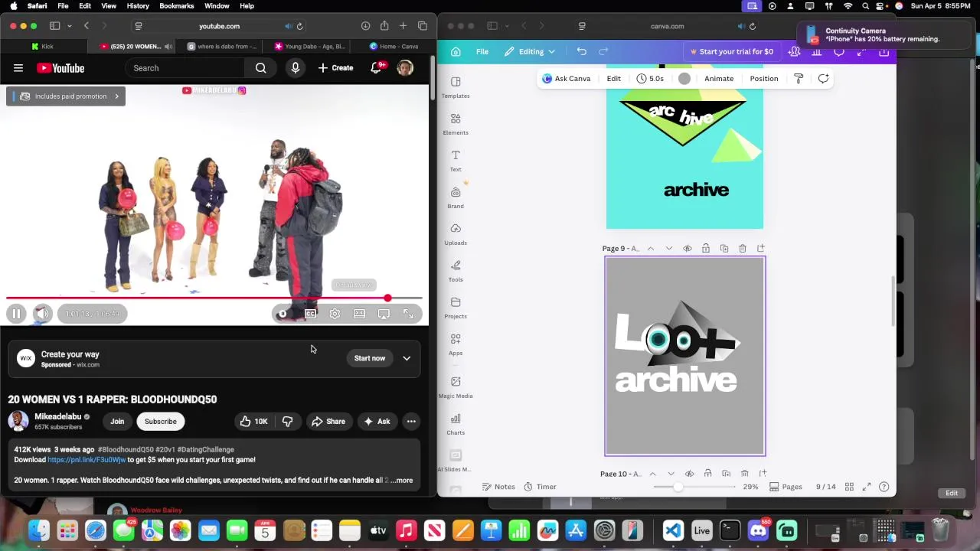Image resolution: width=980 pixels, height=551 pixels.
Task: Duplicate Page 9 in Canva
Action: tap(724, 249)
